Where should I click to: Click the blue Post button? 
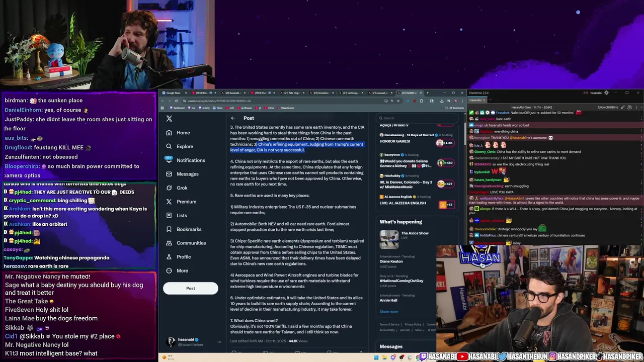click(190, 288)
